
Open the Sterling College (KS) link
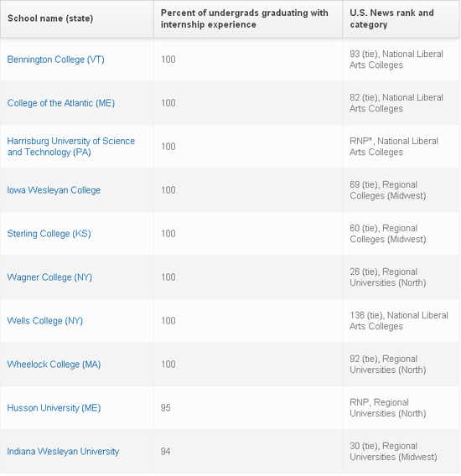49,234
